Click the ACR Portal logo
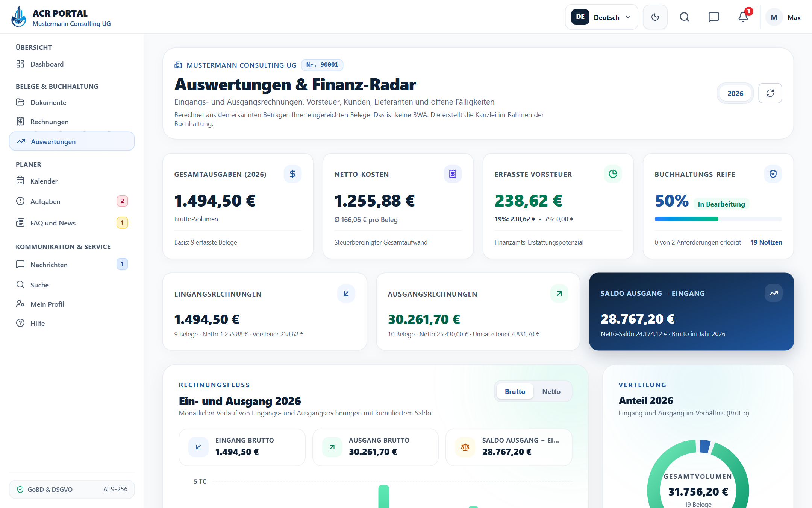 [19, 17]
